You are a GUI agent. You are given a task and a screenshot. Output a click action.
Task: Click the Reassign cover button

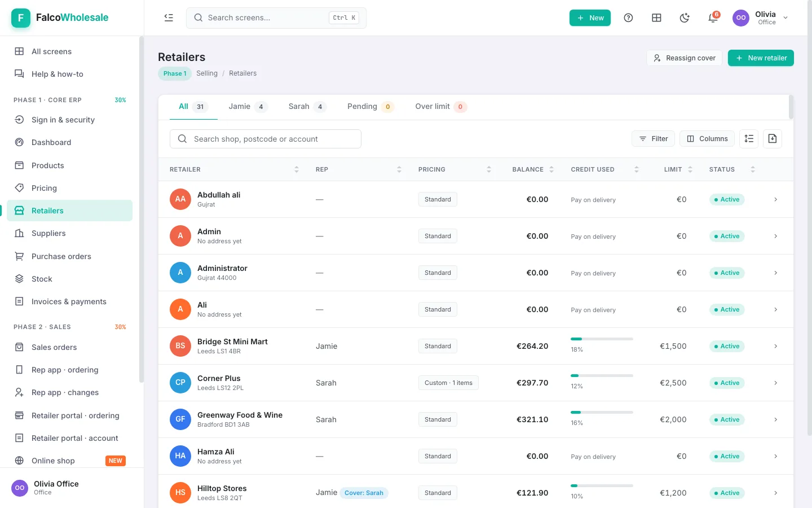click(x=685, y=58)
